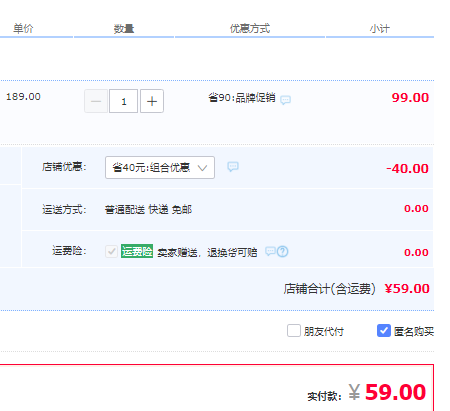The width and height of the screenshot is (450, 411).
Task: Click the chevron arrow in 店铺优惠 dropdown
Action: coord(202,168)
